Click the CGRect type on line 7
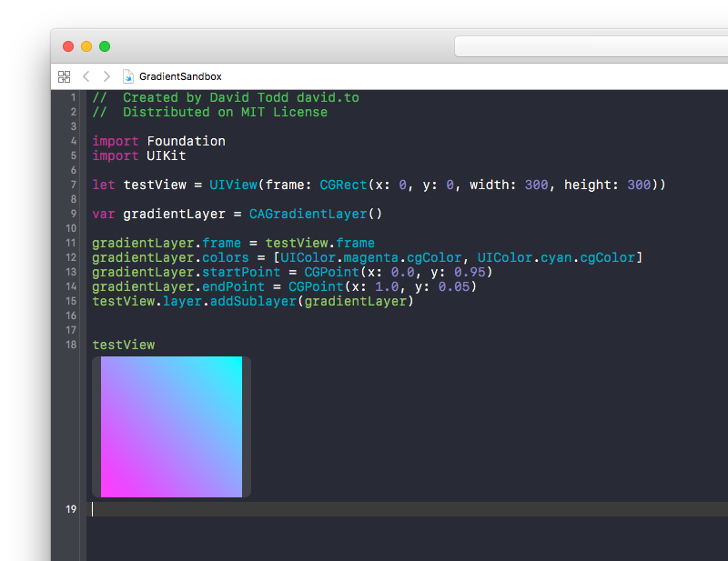The width and height of the screenshot is (728, 561). [x=342, y=185]
